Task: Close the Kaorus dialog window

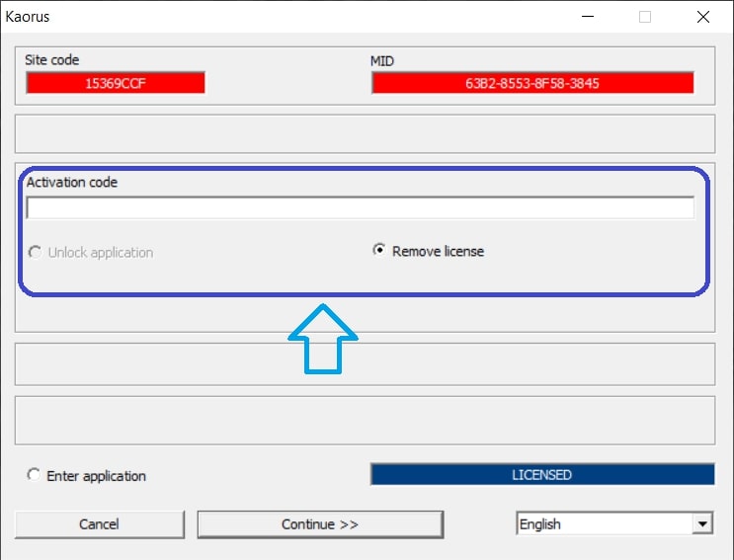Action: 702,17
